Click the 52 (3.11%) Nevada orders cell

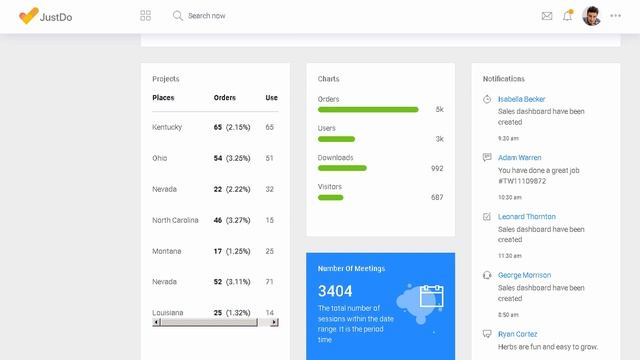232,282
